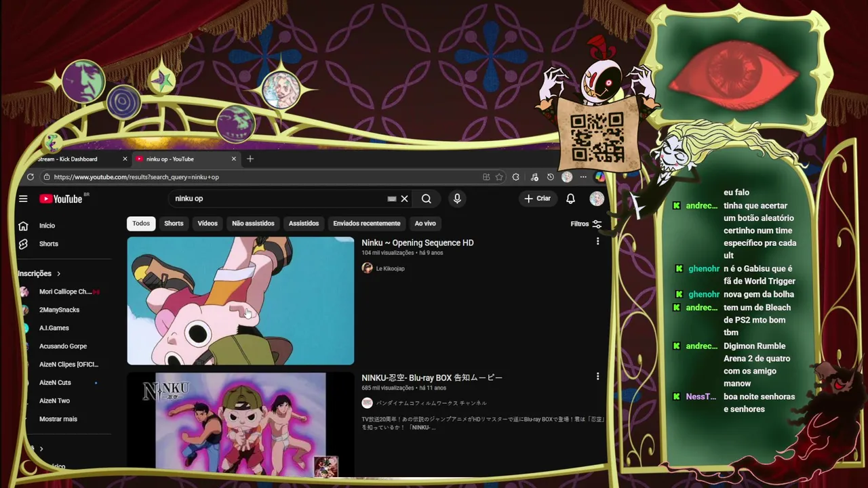This screenshot has height=488, width=868.
Task: Open the YouTube account avatar menu
Action: pos(597,199)
